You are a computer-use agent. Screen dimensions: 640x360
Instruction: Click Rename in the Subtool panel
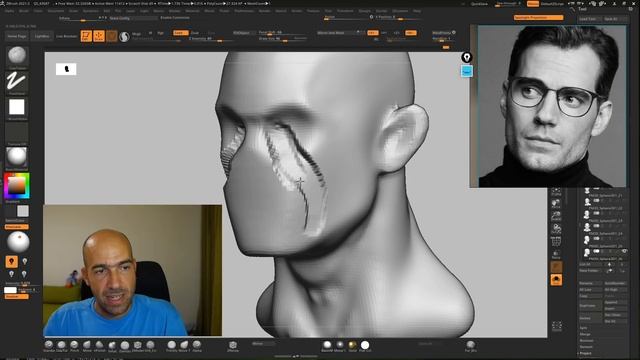click(x=590, y=283)
